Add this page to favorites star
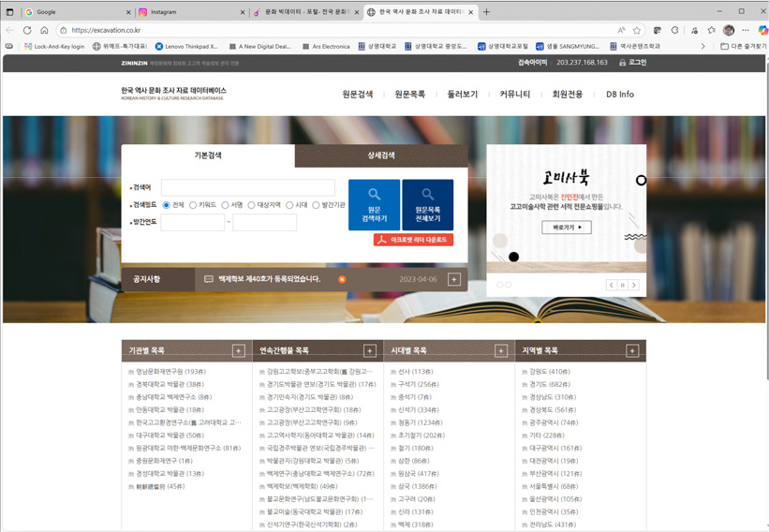 coord(637,30)
